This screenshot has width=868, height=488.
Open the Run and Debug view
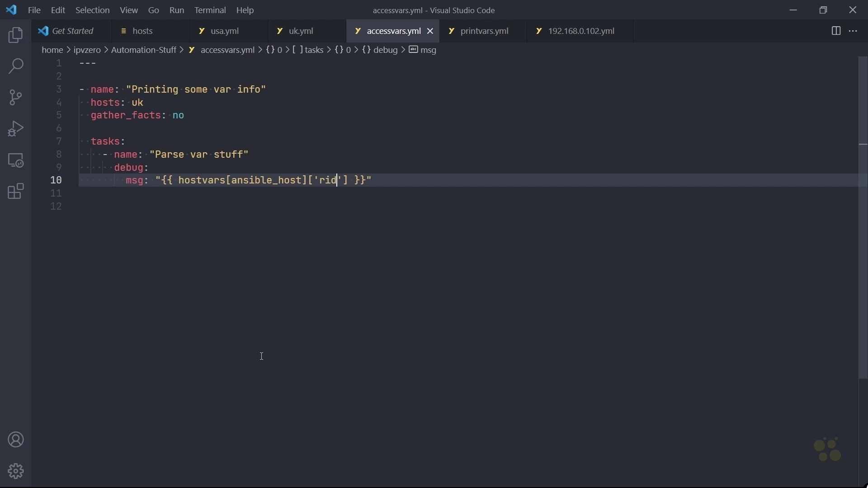16,129
